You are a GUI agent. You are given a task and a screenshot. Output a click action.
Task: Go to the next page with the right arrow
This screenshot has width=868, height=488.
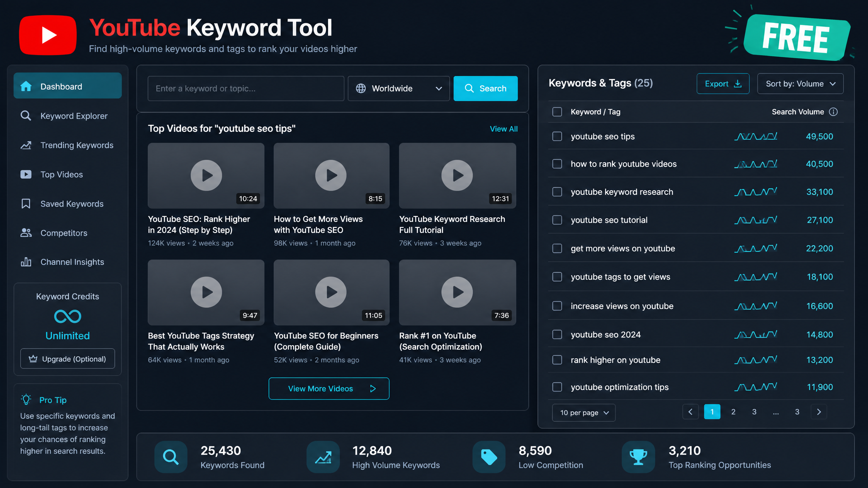pyautogui.click(x=819, y=412)
